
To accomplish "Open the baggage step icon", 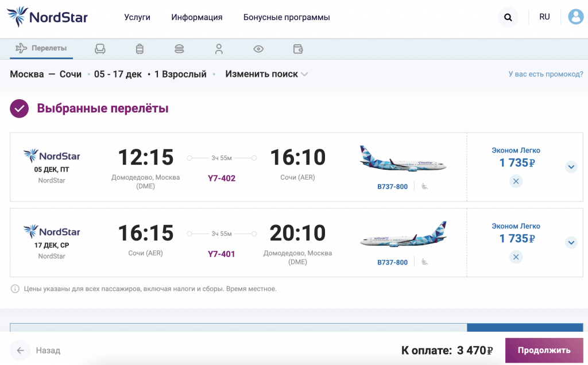I will [140, 49].
